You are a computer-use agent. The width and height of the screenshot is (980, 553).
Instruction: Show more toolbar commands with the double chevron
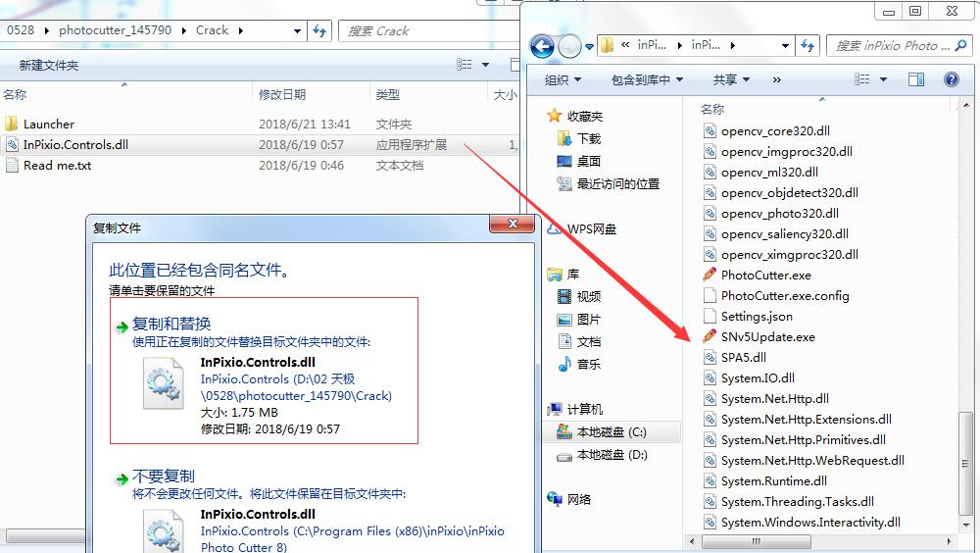pos(776,79)
